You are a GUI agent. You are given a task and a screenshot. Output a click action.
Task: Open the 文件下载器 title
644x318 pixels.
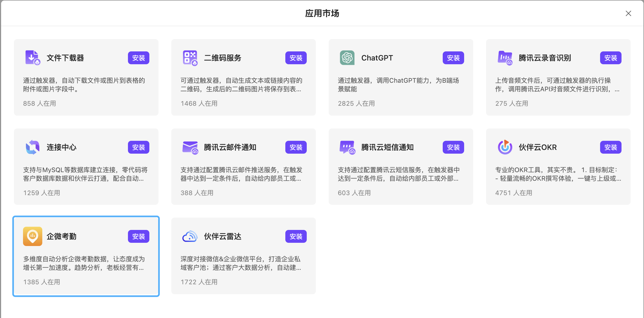(x=65, y=58)
